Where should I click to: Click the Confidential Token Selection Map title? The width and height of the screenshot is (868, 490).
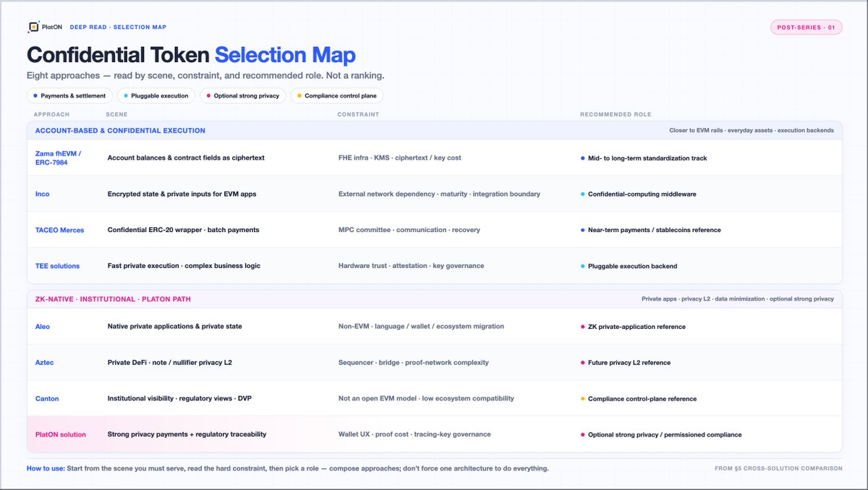click(x=191, y=55)
